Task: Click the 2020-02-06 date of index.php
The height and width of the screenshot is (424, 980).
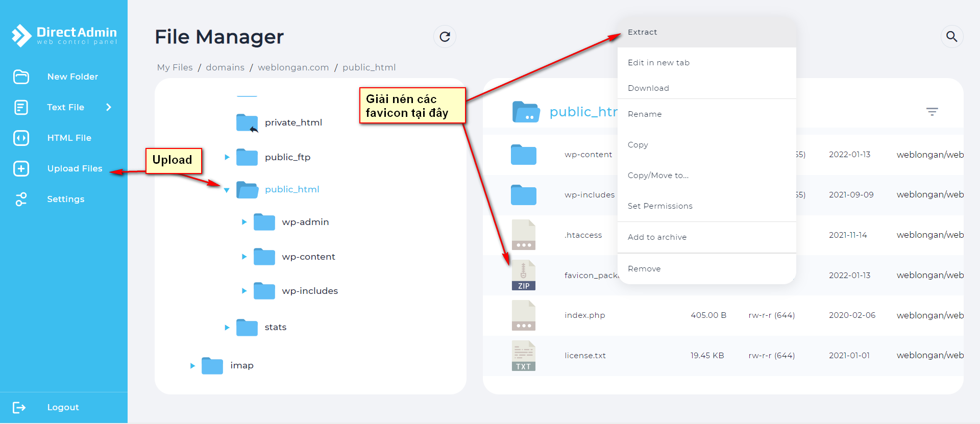Action: [852, 315]
